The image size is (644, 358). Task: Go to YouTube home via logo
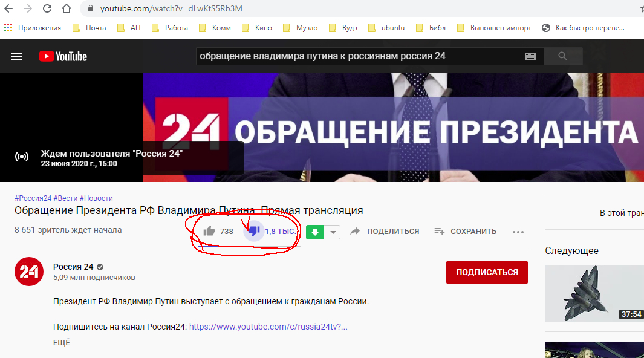tap(63, 56)
